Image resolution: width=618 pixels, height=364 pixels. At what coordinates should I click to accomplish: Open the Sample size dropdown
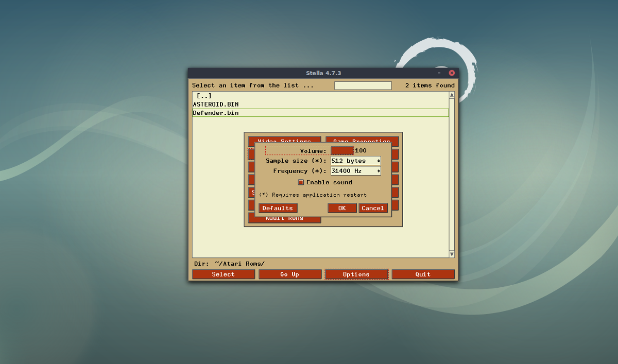pyautogui.click(x=356, y=161)
